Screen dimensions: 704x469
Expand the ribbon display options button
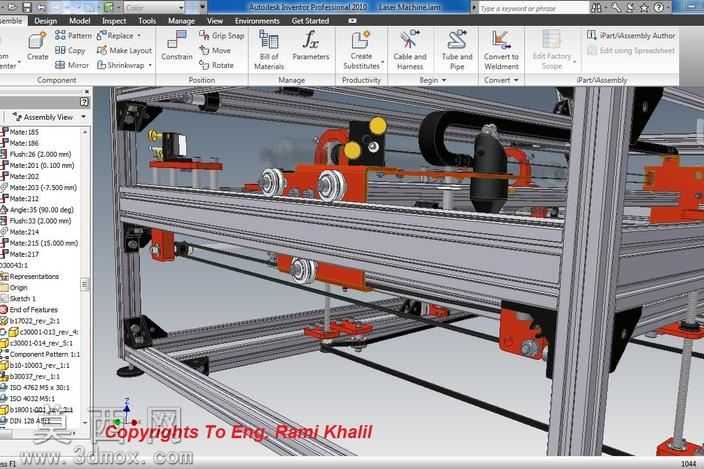(x=352, y=21)
